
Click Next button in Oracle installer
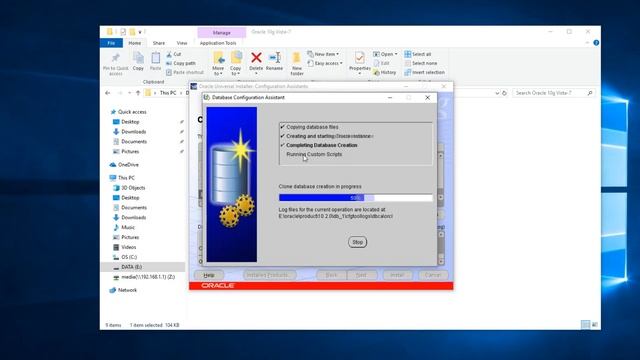pos(361,275)
